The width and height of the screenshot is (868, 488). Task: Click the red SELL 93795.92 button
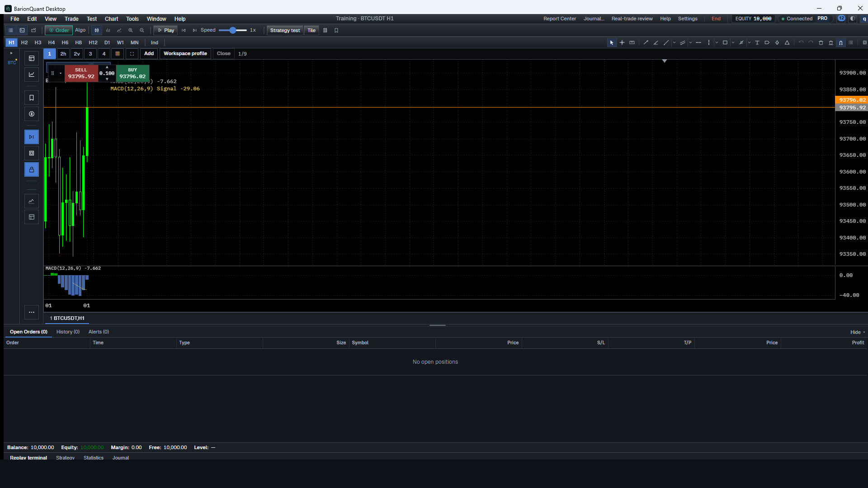pyautogui.click(x=81, y=73)
